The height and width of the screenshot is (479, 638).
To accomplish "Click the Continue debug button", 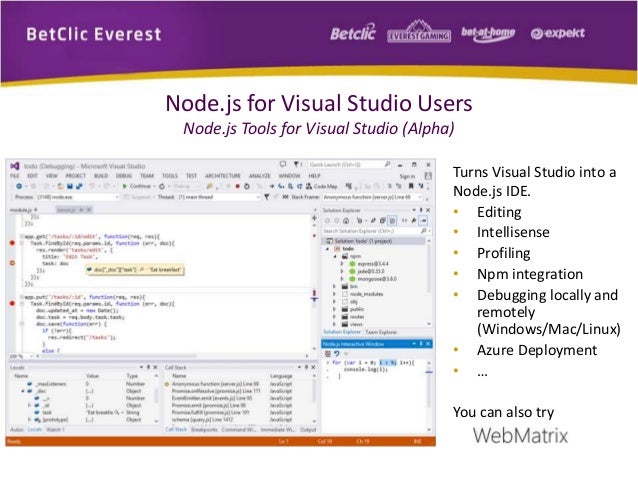I will [x=137, y=186].
